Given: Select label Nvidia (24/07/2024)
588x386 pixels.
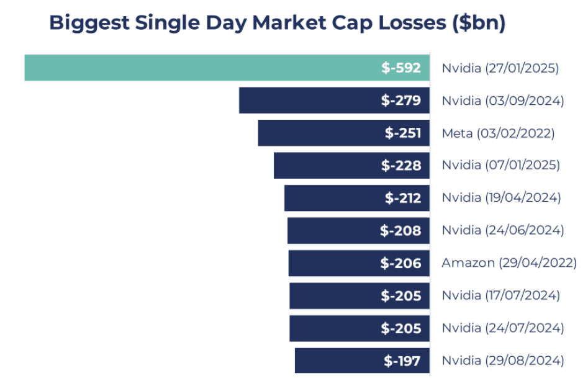Looking at the screenshot, I should point(503,328).
